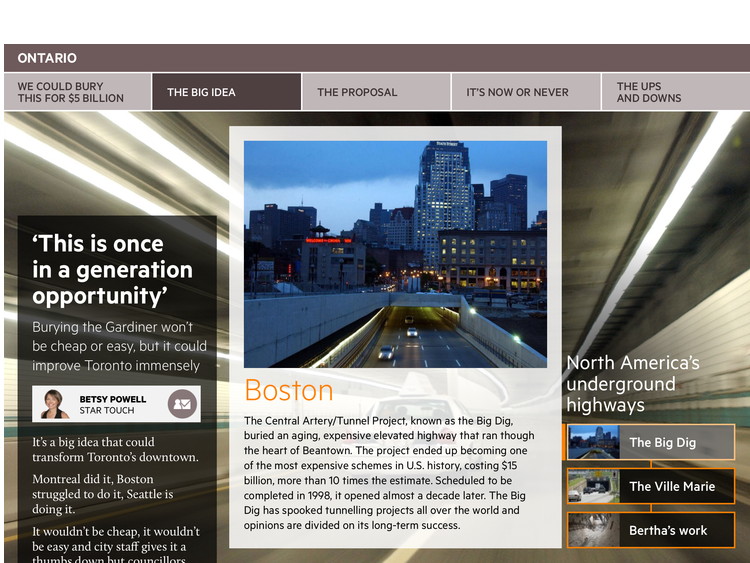750x563 pixels.
Task: Click the paragraph beginning 'The Central Artery/Tunnel Project'
Action: (x=389, y=473)
